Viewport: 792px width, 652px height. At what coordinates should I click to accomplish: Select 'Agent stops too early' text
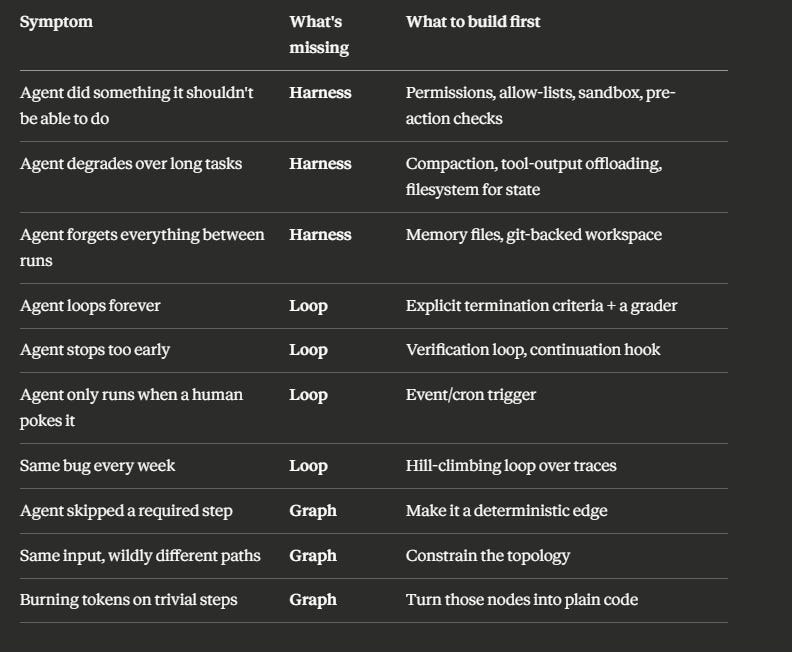tap(95, 350)
